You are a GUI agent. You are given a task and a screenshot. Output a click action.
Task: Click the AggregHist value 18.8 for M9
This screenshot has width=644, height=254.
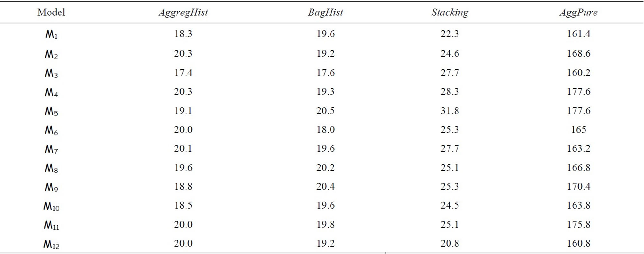[183, 186]
